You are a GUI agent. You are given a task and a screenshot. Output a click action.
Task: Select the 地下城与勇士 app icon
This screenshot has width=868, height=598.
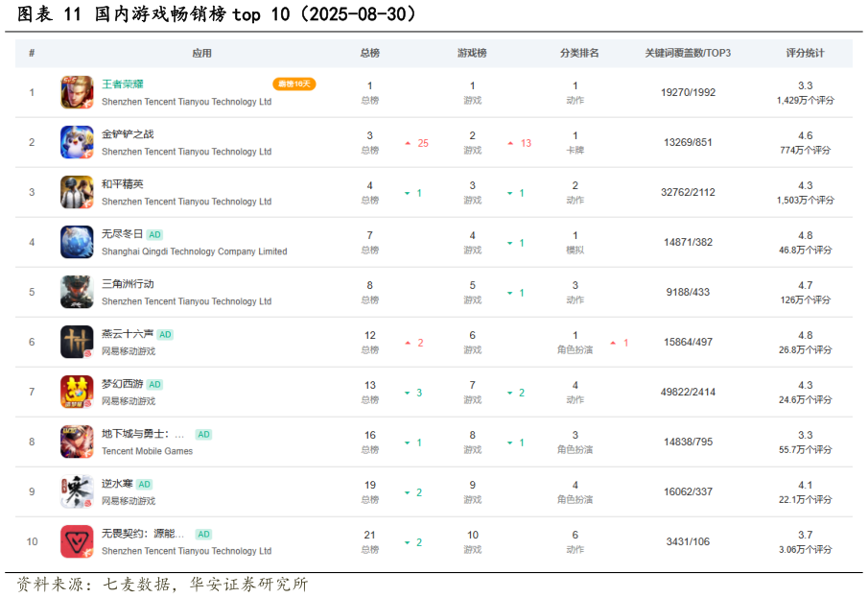[77, 442]
